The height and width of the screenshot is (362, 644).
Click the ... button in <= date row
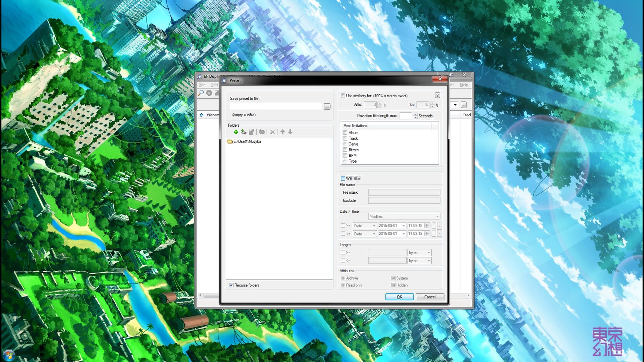coord(434,234)
